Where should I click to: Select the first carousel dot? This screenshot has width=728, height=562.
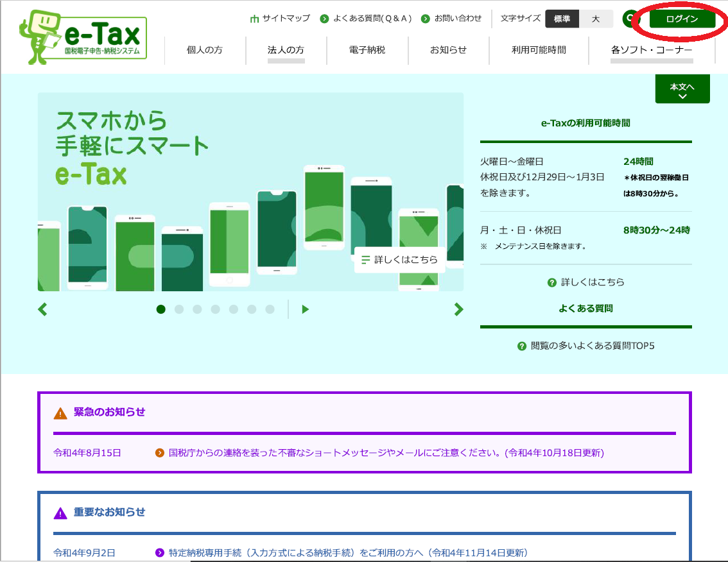point(161,309)
